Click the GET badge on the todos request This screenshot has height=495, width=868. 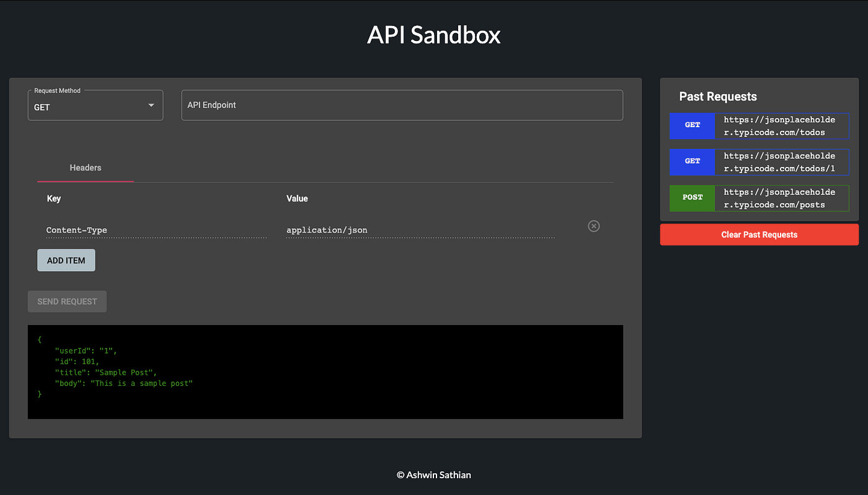point(692,125)
